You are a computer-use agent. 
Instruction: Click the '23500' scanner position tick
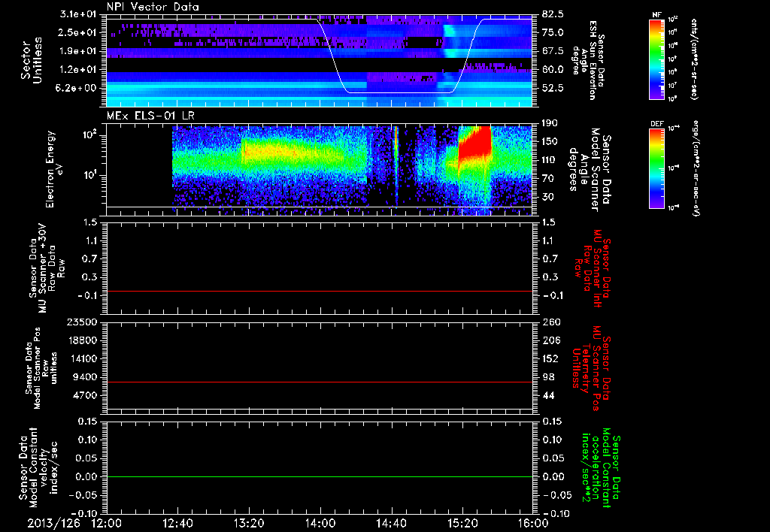coord(81,322)
